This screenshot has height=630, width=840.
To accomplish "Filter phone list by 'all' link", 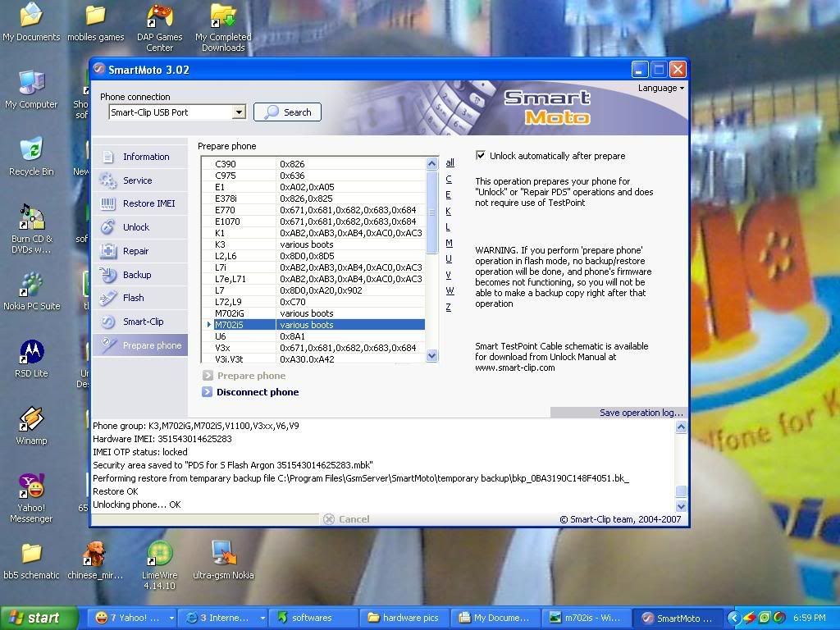I will [450, 163].
